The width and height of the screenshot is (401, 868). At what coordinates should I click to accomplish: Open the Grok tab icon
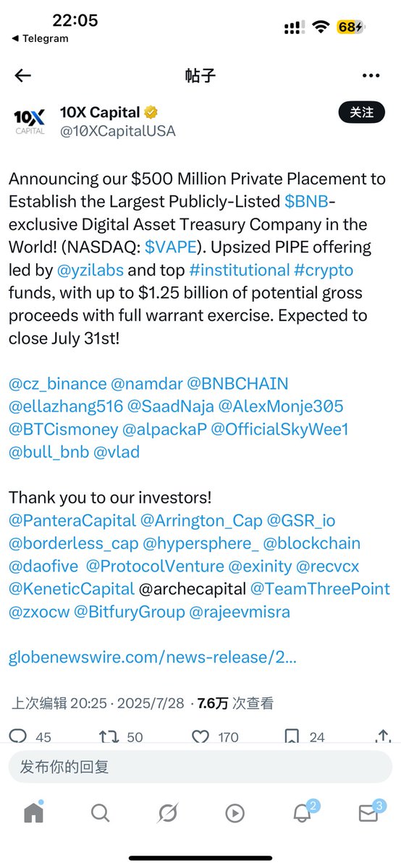coord(167,813)
